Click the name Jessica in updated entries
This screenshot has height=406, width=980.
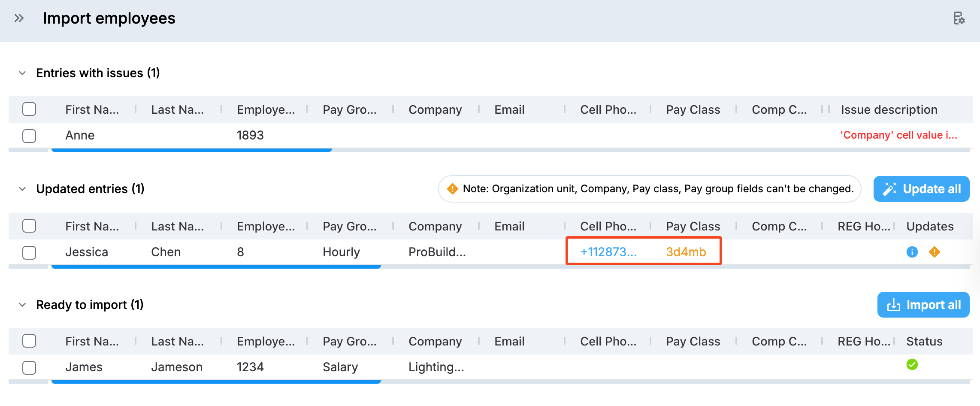click(87, 252)
